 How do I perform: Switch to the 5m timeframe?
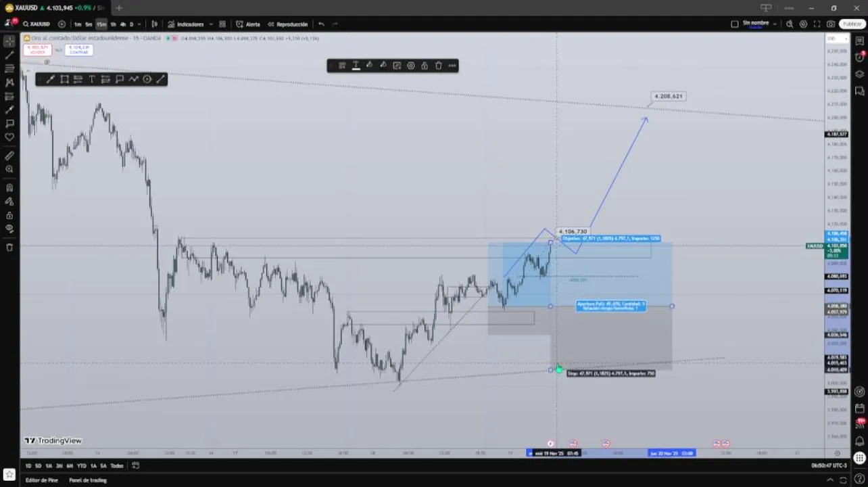coord(89,24)
